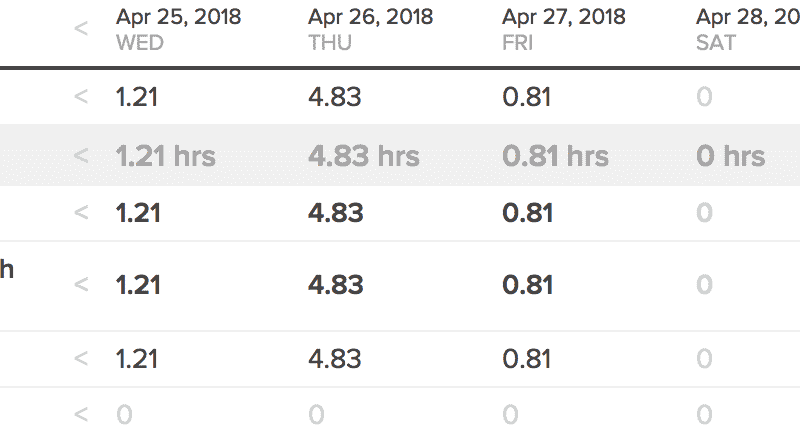Select the Apr 26, 2018 THU column header
Screen dimensions: 800x440
pyautogui.click(x=370, y=28)
